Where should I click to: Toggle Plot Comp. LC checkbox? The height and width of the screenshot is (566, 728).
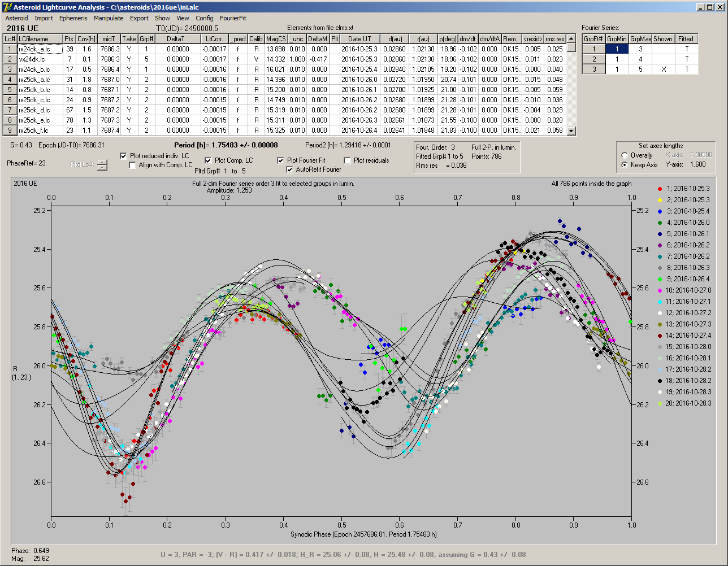208,160
